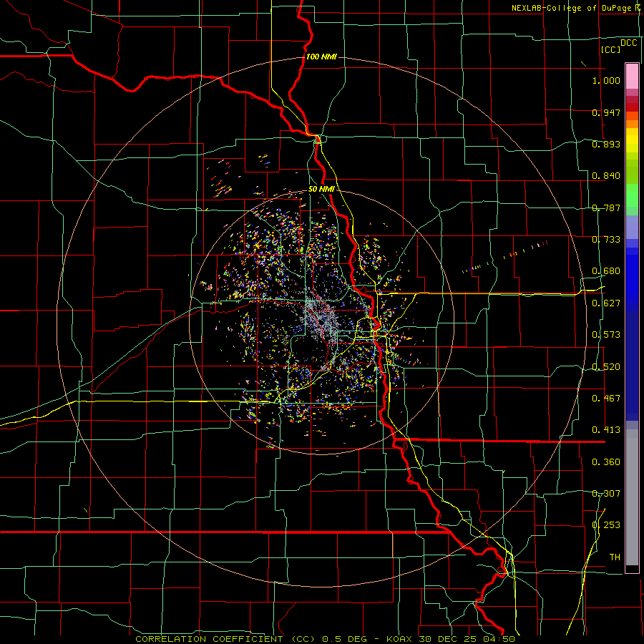Select the 0.947 value on color scale
The image size is (644, 644).
point(606,112)
